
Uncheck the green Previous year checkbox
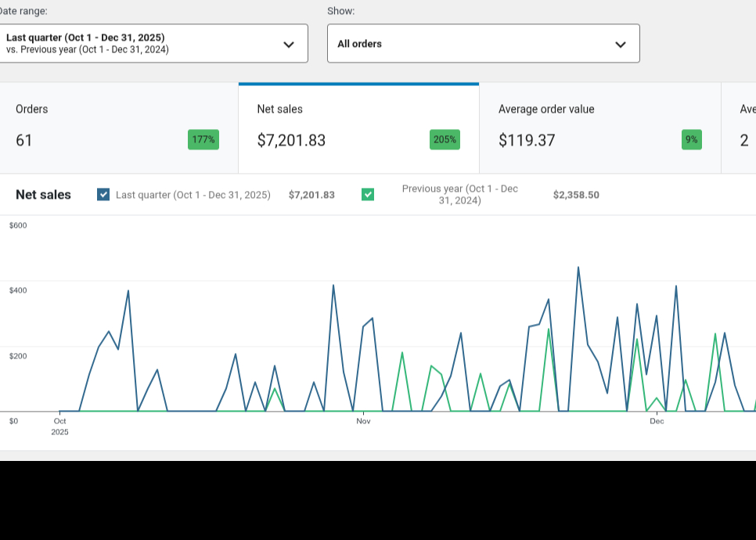[x=368, y=195]
